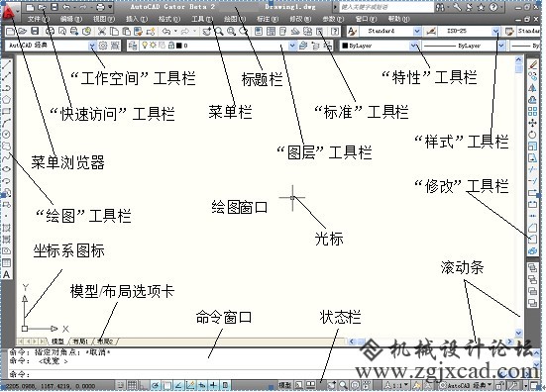This screenshot has width=546, height=392.
Task: Select the Circle tool in Draw toolbar
Action: pos(6,135)
